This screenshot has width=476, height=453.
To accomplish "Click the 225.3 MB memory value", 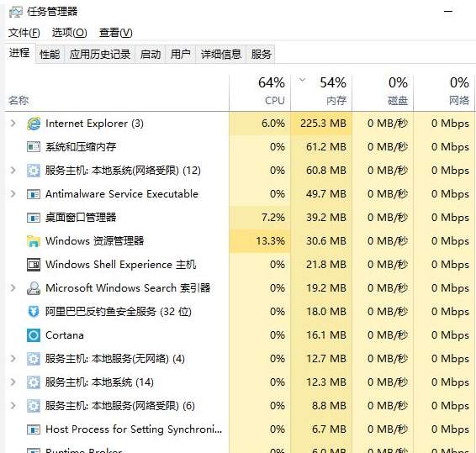I will pyautogui.click(x=323, y=124).
